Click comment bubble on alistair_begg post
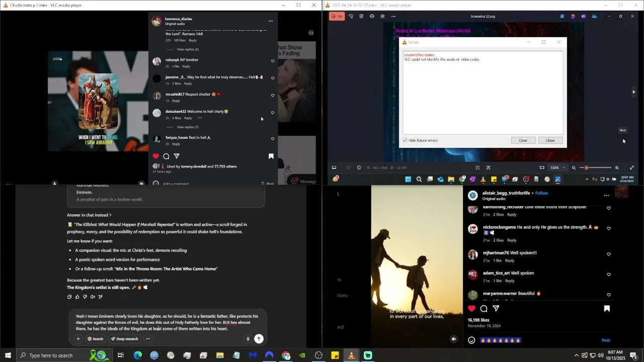The width and height of the screenshot is (644, 362). tap(484, 309)
